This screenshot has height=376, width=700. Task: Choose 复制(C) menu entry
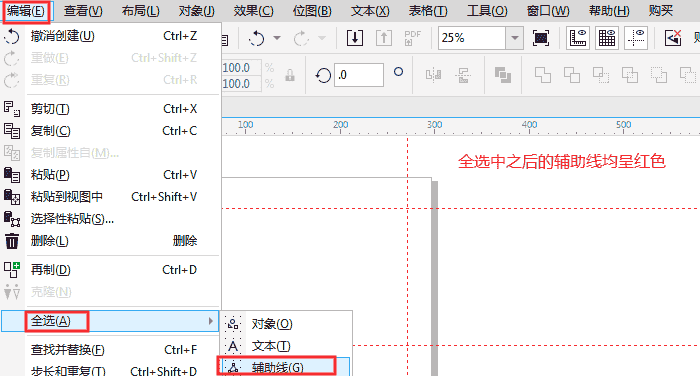[111, 131]
